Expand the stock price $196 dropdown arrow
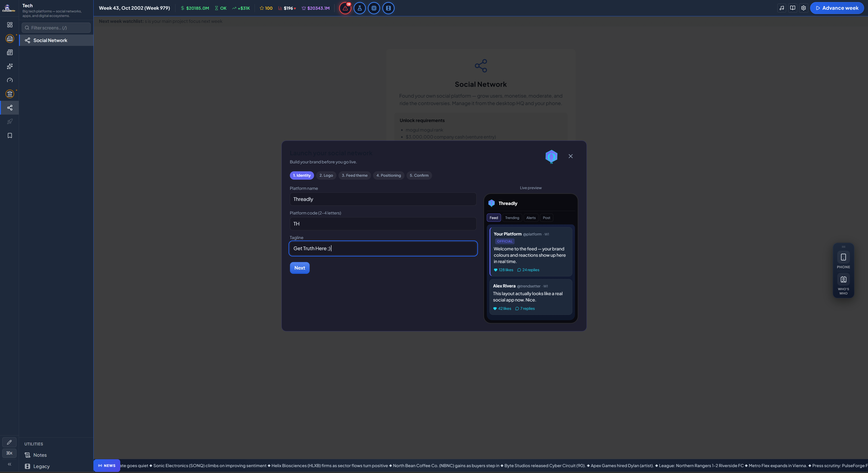The height and width of the screenshot is (473, 868). tap(295, 8)
